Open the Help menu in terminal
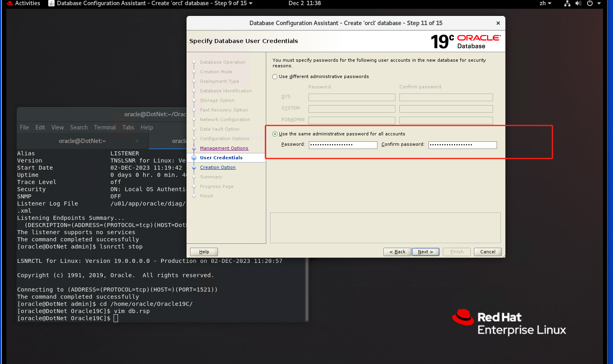 (147, 127)
